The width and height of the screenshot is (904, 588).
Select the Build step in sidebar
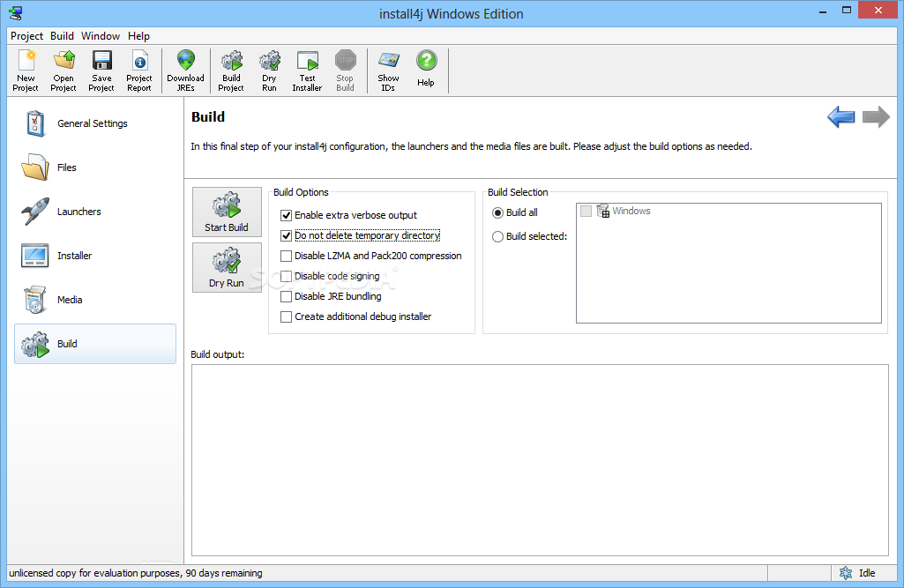click(x=95, y=344)
